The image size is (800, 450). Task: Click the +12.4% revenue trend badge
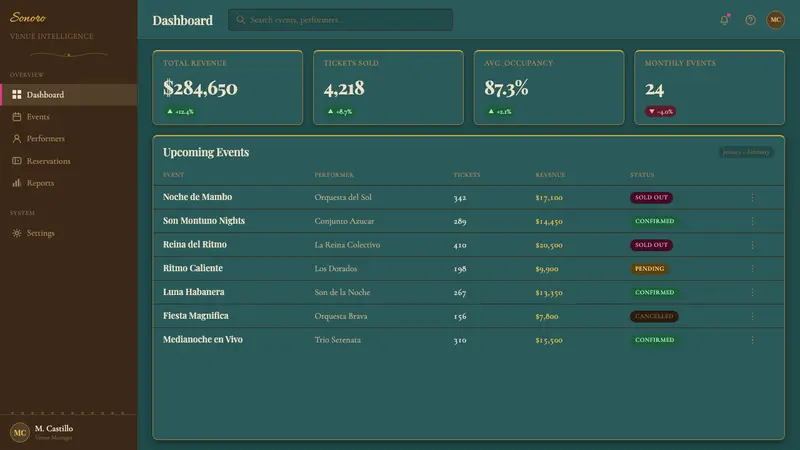point(180,111)
